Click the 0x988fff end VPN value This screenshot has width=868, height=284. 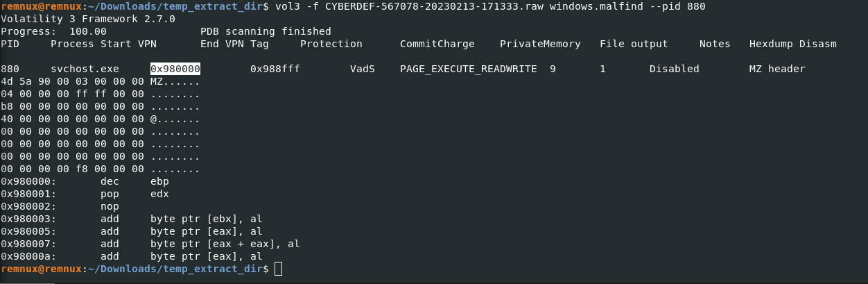pos(275,69)
